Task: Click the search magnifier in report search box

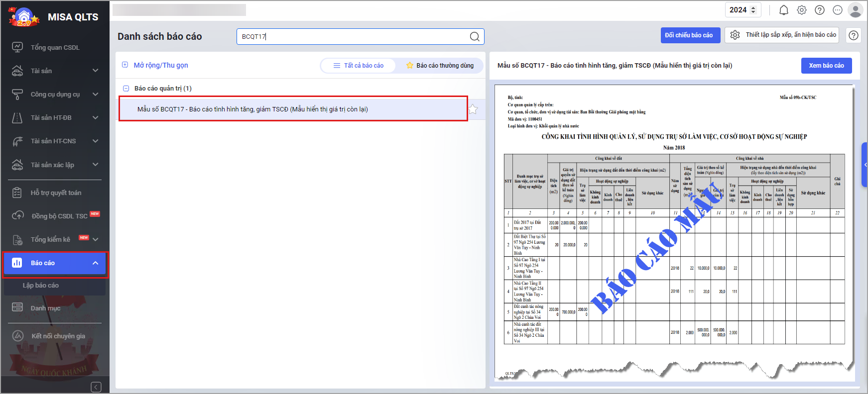Action: [x=475, y=36]
